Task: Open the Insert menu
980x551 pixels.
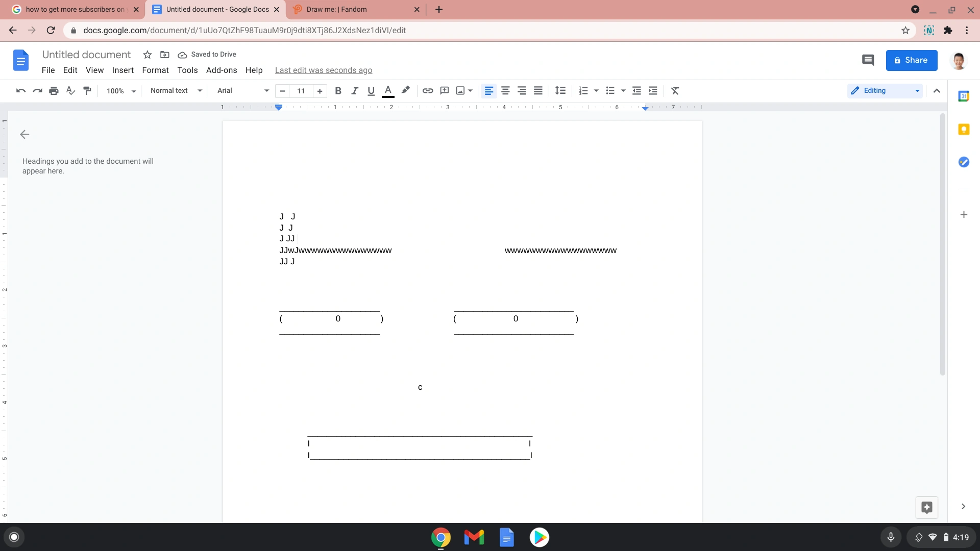Action: (x=122, y=70)
